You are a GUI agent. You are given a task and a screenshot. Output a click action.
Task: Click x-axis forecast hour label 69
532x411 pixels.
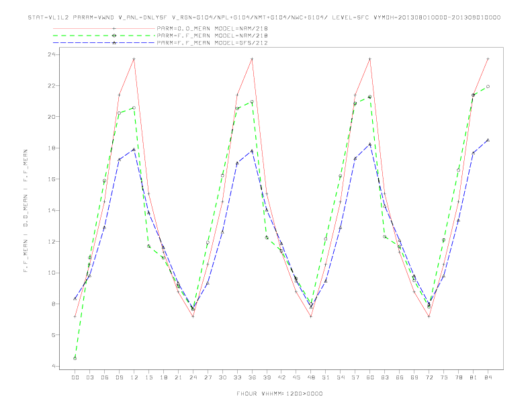tap(414, 377)
